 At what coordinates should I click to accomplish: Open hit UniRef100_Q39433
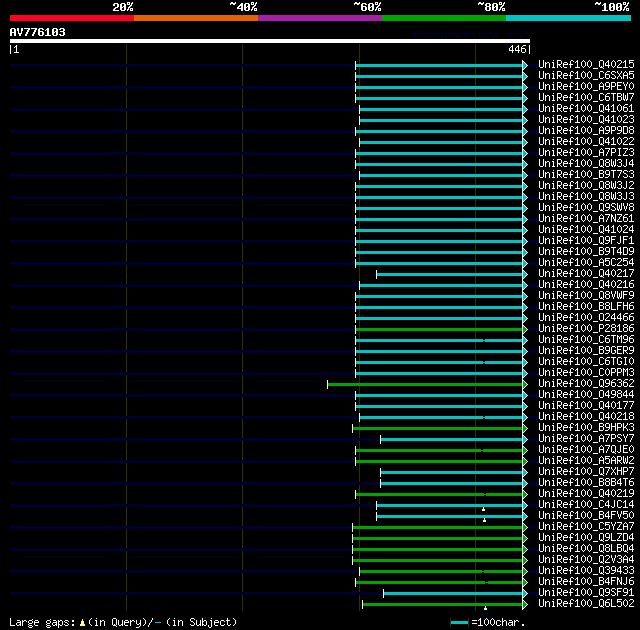pyautogui.click(x=586, y=571)
